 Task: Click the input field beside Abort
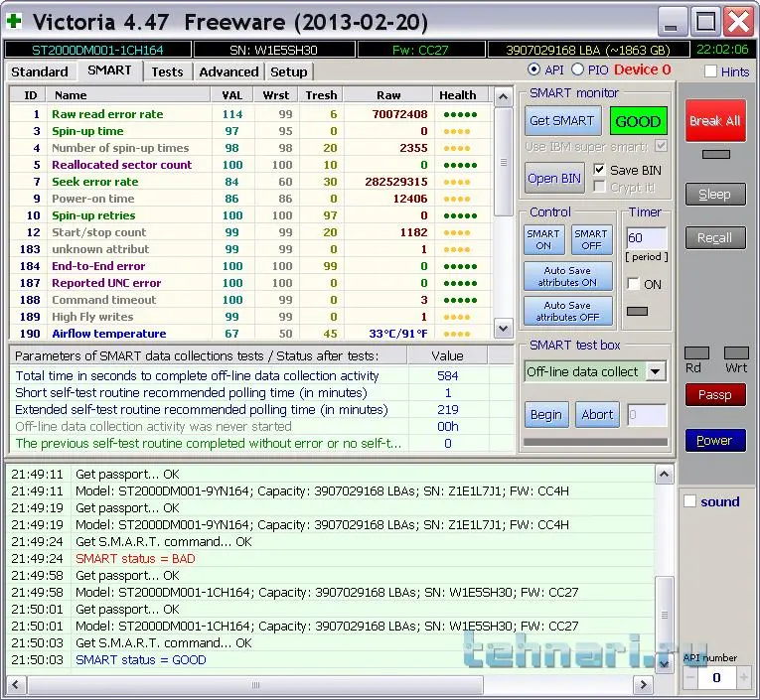[647, 415]
